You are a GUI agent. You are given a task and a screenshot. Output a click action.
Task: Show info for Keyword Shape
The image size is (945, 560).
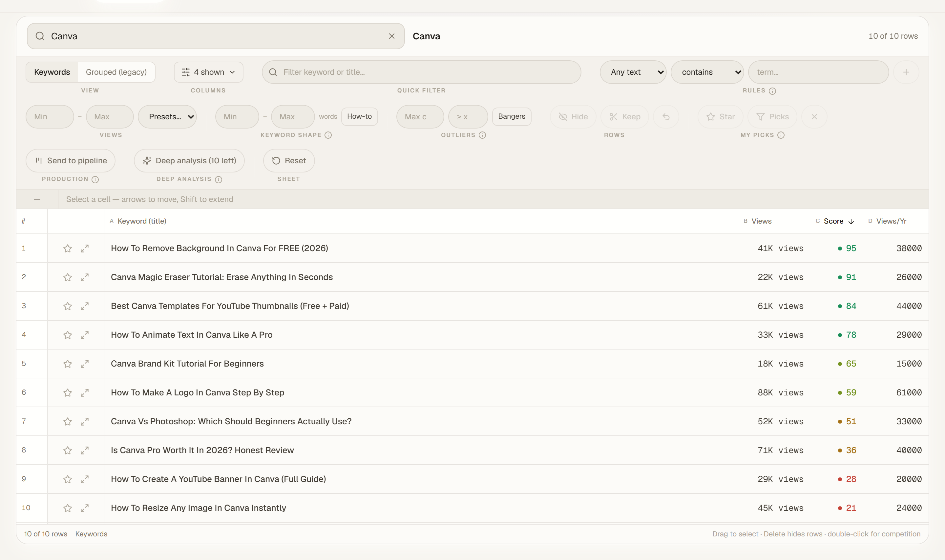pyautogui.click(x=328, y=135)
